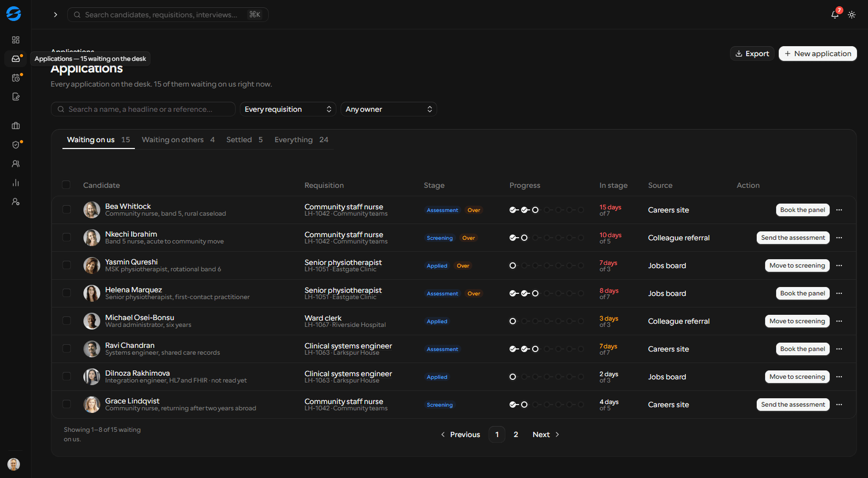Open the Any owner dropdown
Viewport: 868px width, 478px height.
(389, 109)
